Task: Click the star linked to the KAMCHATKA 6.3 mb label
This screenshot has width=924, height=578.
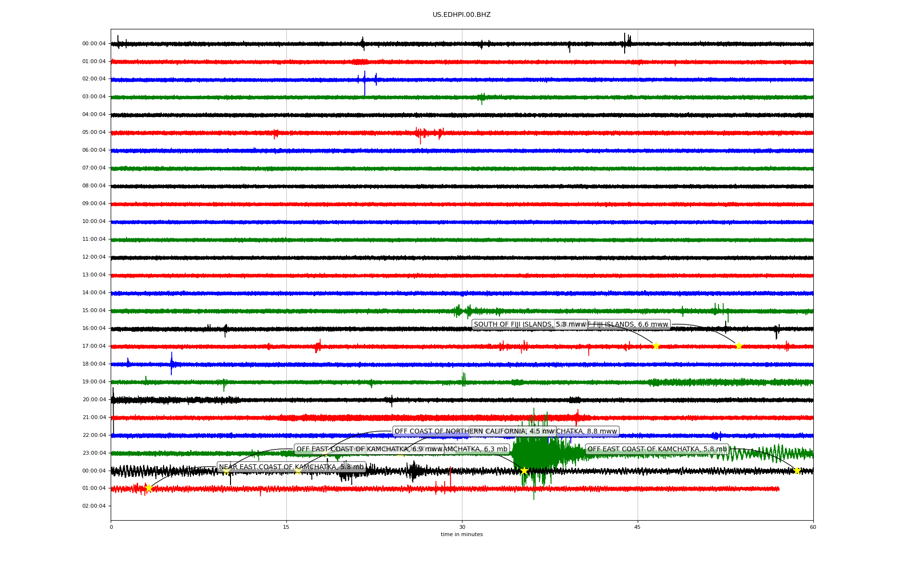Action: point(524,471)
